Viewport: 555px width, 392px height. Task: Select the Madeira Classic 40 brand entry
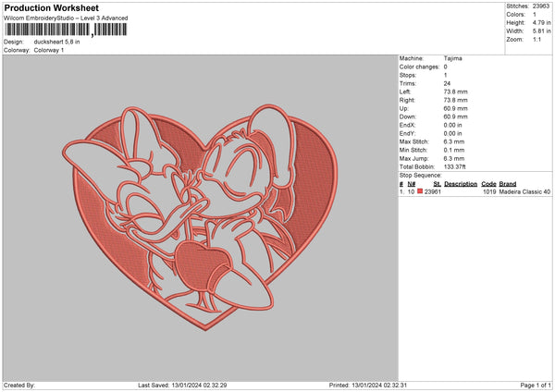tap(525, 191)
